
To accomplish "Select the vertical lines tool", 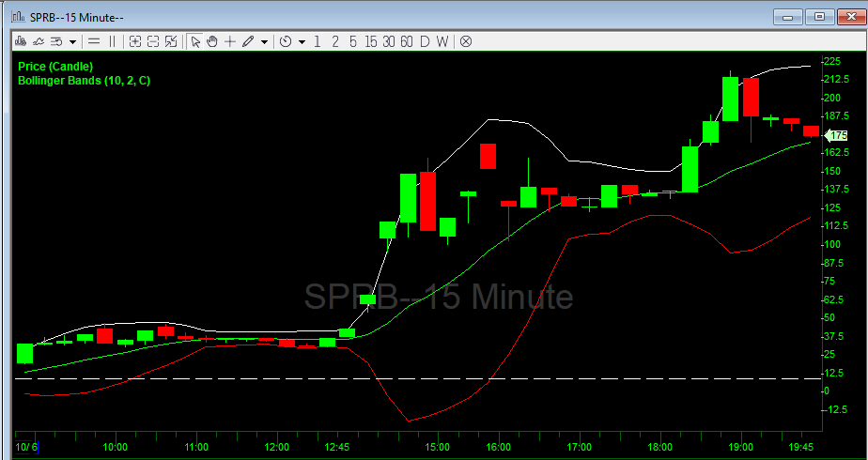I will pos(113,41).
